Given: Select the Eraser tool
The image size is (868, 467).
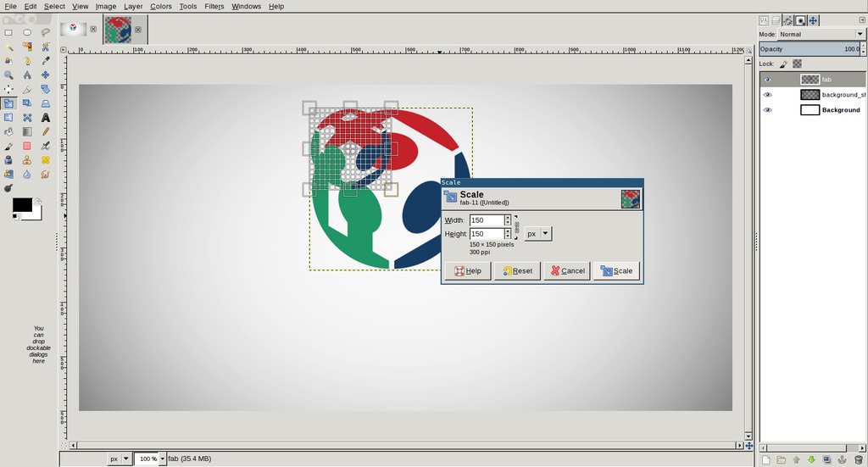Looking at the screenshot, I should tap(26, 146).
